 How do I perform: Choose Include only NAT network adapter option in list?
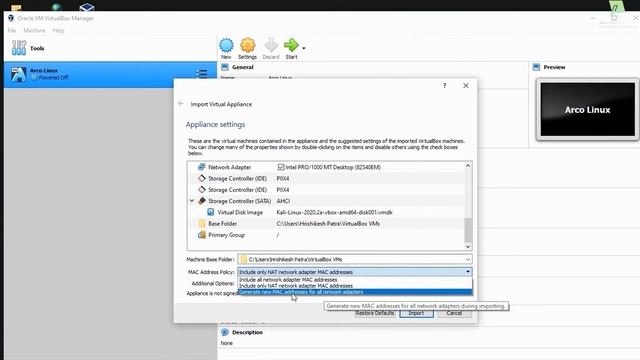(355, 286)
